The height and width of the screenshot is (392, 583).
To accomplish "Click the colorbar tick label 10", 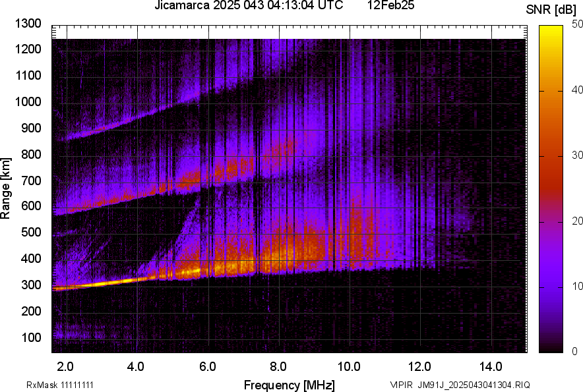I will 578,286.
